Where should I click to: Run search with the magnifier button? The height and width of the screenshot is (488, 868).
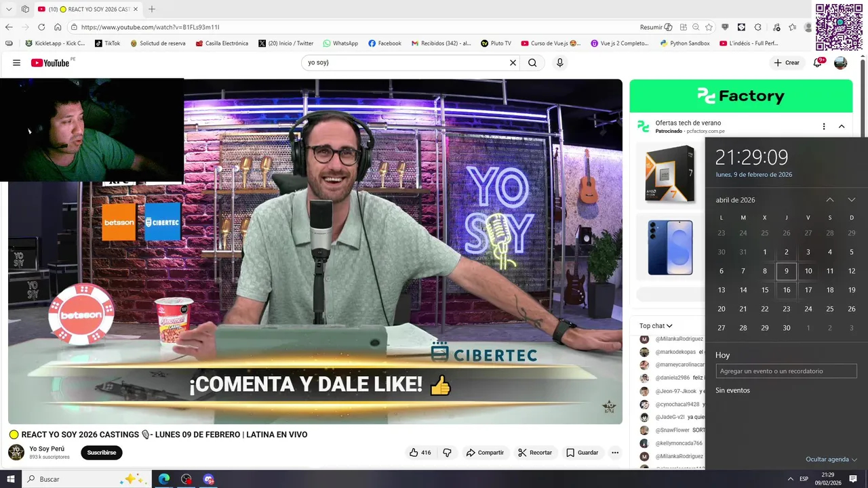click(x=532, y=62)
